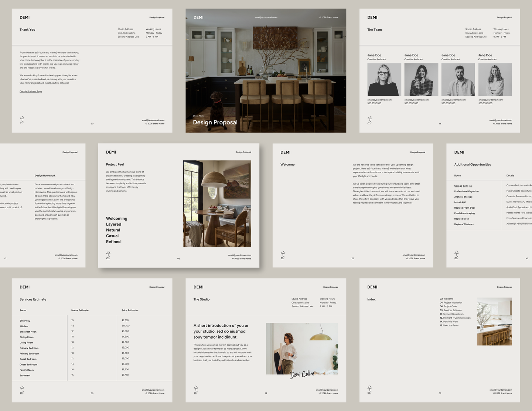Click email under the glasses-wearing blonde woman portrait
The image size is (532, 411).
tap(379, 100)
